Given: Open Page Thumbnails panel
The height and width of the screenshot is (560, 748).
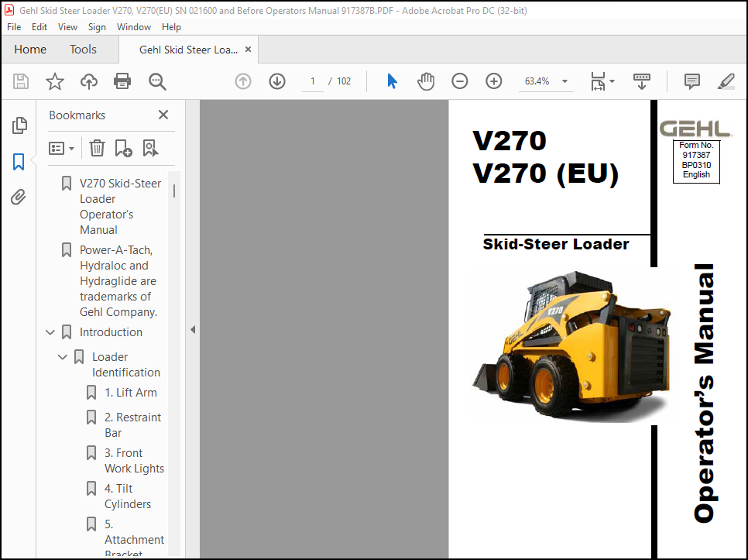Looking at the screenshot, I should pyautogui.click(x=19, y=125).
